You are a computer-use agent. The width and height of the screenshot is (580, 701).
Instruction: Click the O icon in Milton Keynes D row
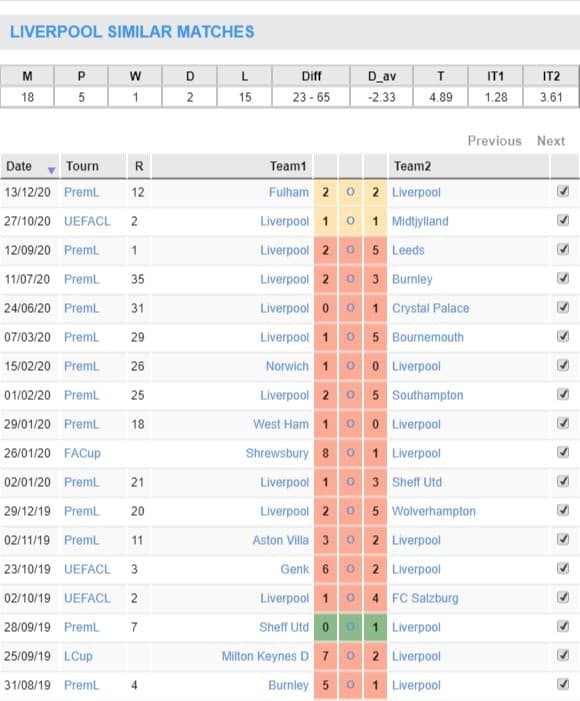(351, 656)
